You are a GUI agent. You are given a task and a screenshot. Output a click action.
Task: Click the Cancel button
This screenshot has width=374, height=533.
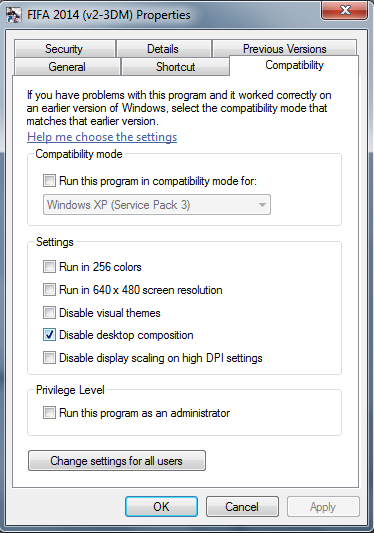click(242, 506)
